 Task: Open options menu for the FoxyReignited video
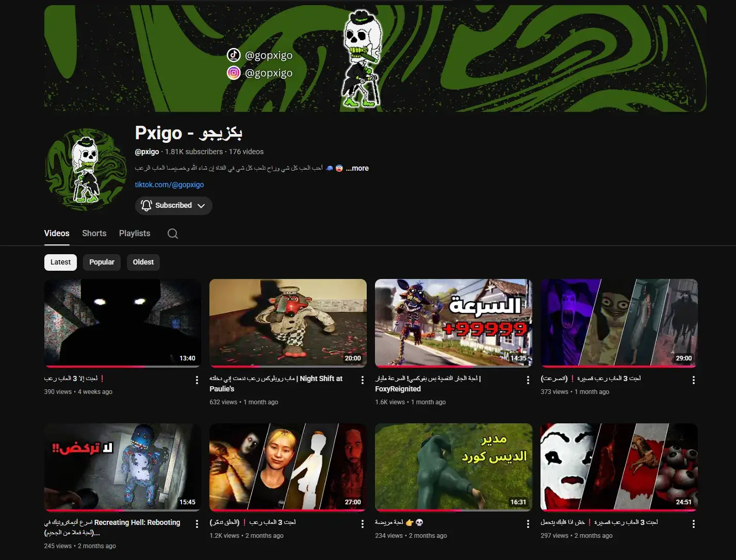[528, 380]
